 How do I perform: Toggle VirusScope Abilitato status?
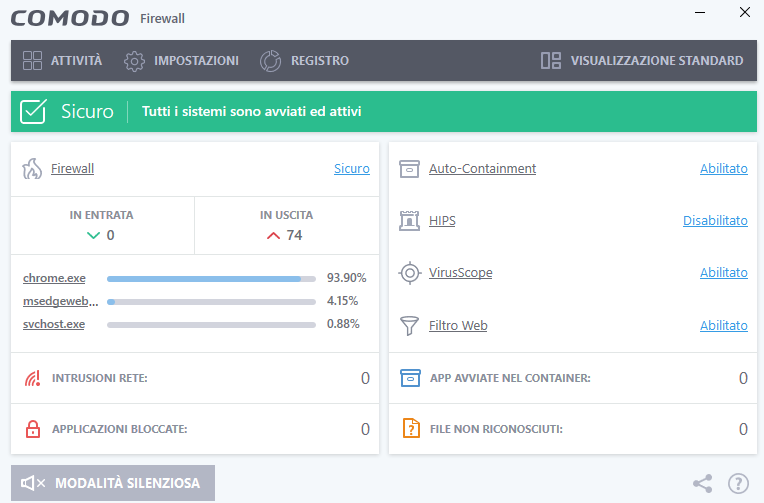tap(723, 273)
